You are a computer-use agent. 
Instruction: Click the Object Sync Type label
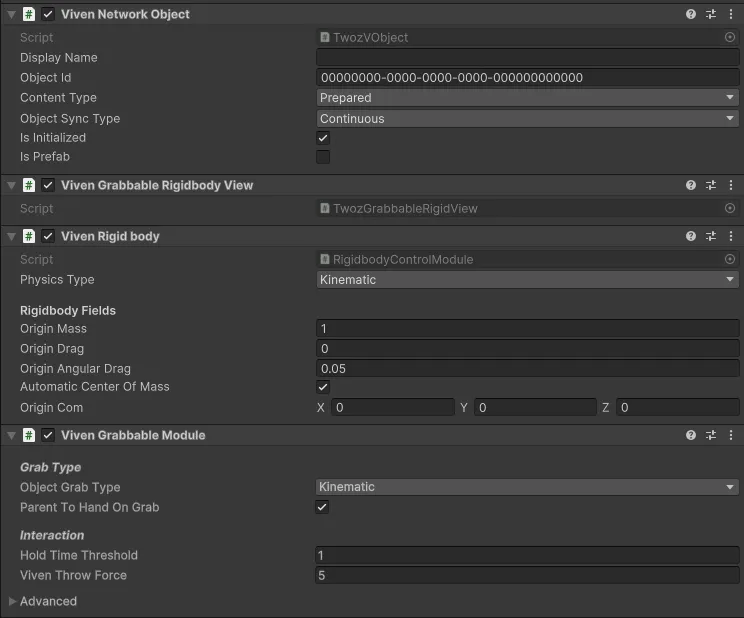70,119
